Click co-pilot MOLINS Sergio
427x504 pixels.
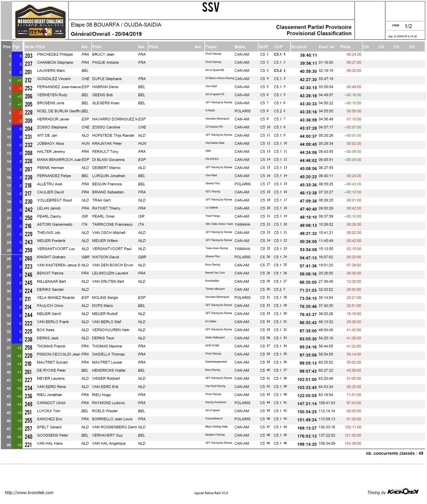105,298
